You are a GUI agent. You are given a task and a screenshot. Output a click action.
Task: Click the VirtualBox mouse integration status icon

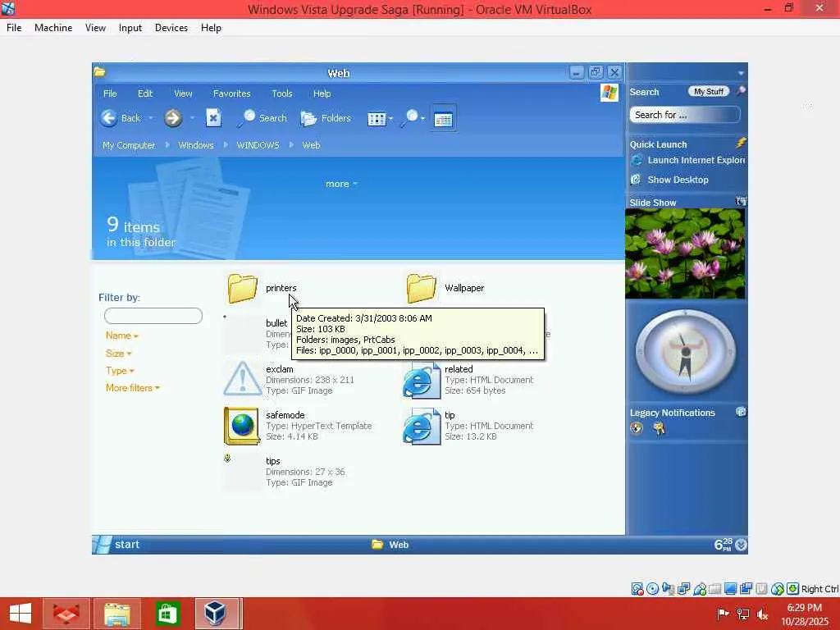[778, 589]
